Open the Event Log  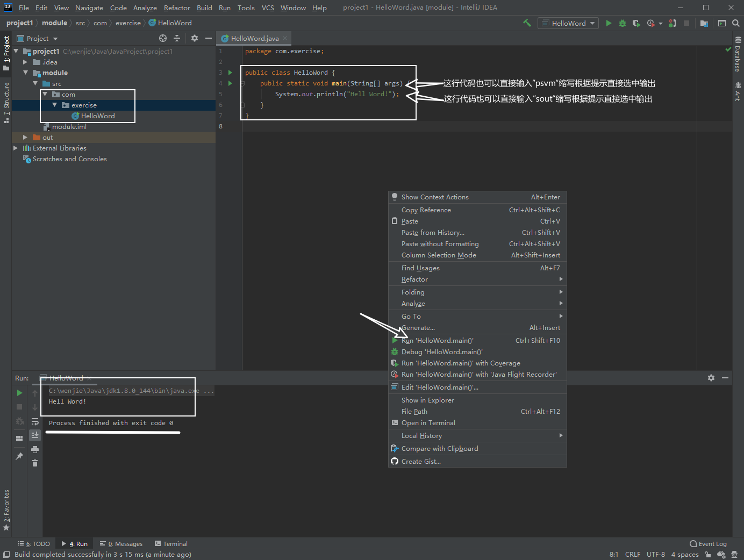pos(708,544)
